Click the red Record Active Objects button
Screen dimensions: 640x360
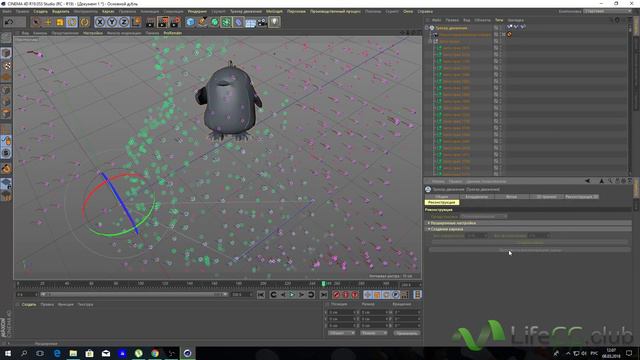pos(336,295)
